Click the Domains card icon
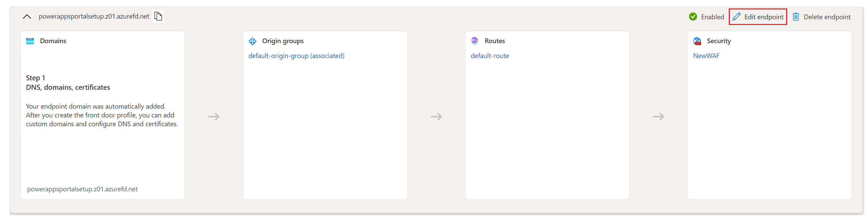The width and height of the screenshot is (868, 219). [30, 41]
